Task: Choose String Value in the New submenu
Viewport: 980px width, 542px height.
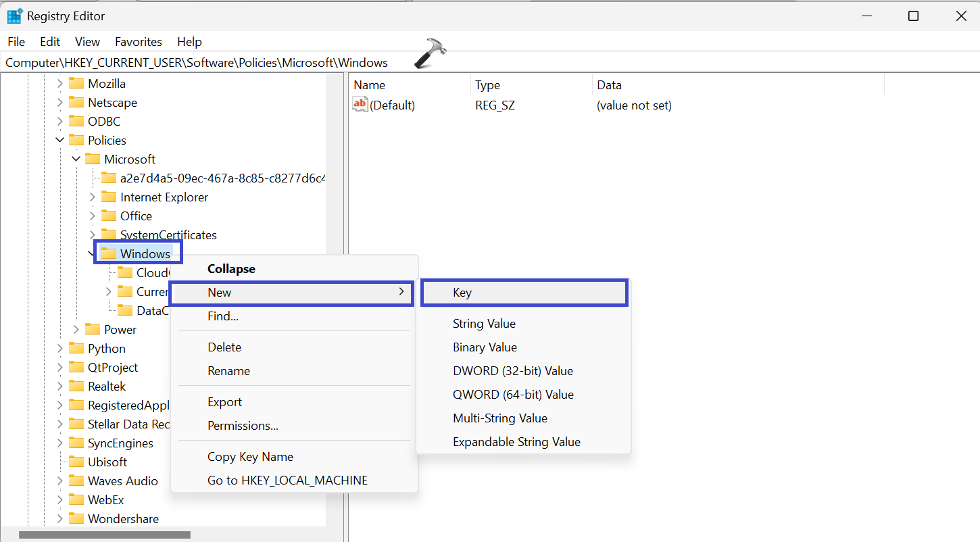Action: (524, 324)
